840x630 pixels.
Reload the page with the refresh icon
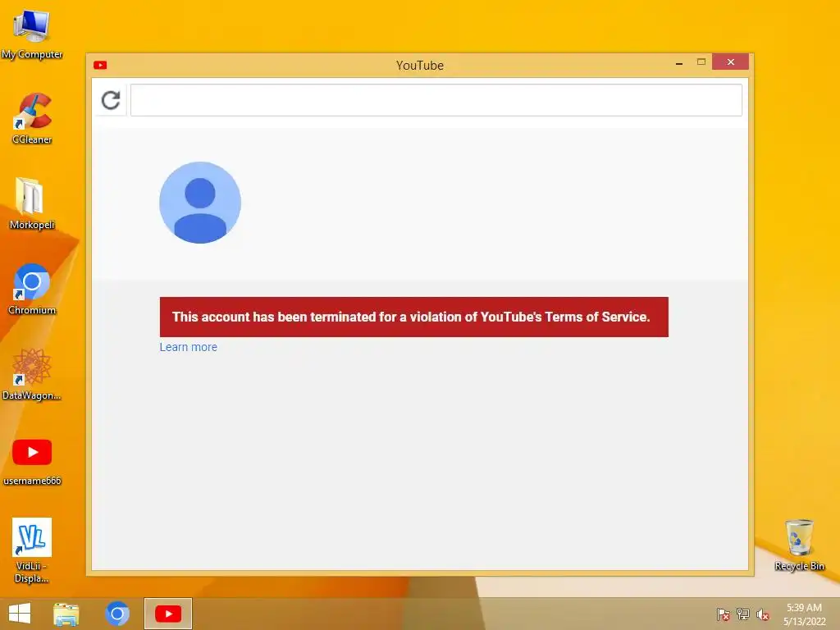111,100
